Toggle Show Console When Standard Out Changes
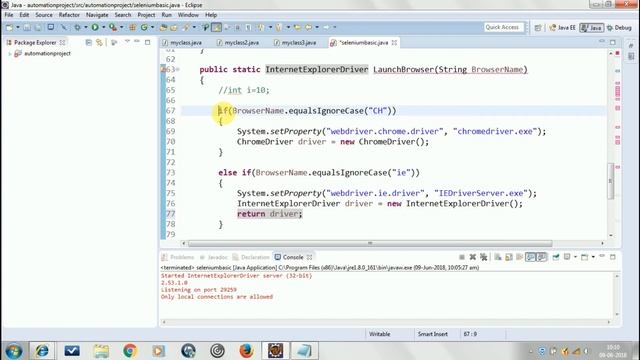Screen dimensions: 640x360 (531, 257)
